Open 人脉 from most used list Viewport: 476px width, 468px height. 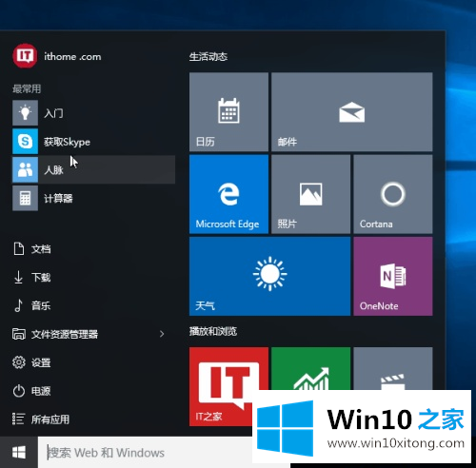93,169
